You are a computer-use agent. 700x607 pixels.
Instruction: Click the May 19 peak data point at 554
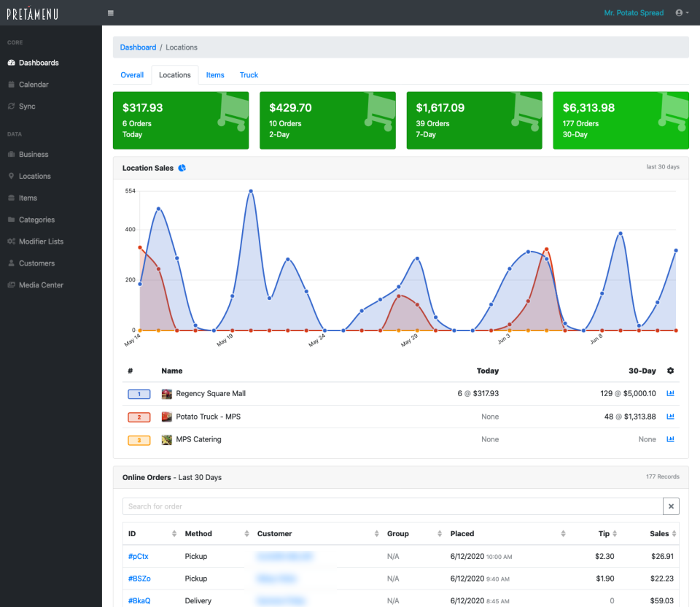tap(251, 191)
